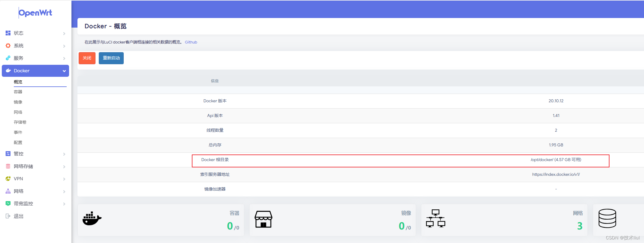Click the red 关闭 button
Viewport: 644px width, 243px height.
click(87, 58)
